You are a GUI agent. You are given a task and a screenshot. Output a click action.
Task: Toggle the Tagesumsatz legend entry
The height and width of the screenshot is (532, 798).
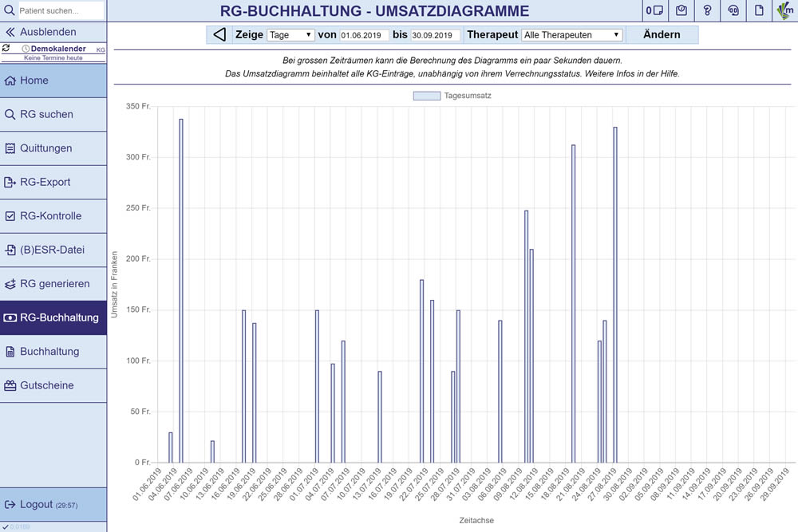tap(452, 96)
